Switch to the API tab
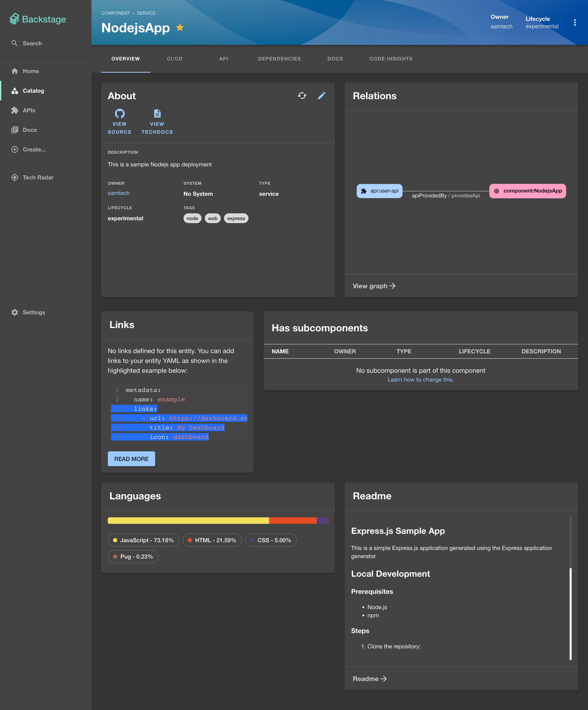 pyautogui.click(x=224, y=59)
